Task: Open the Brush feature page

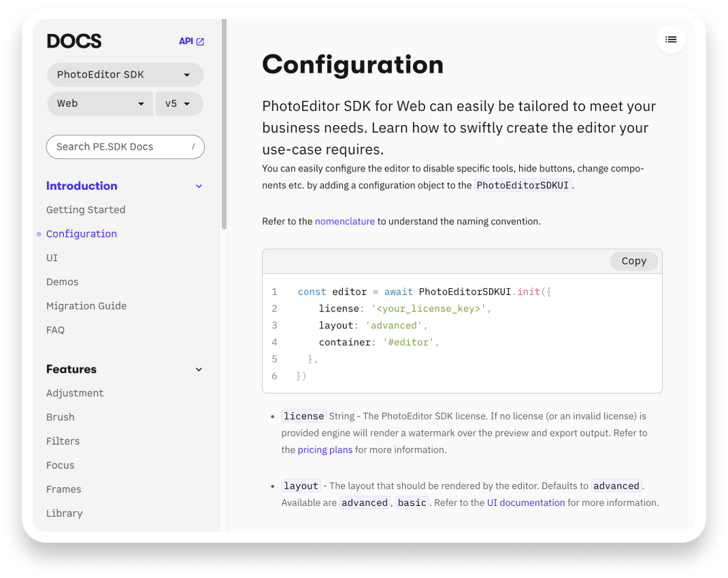Action: click(61, 418)
